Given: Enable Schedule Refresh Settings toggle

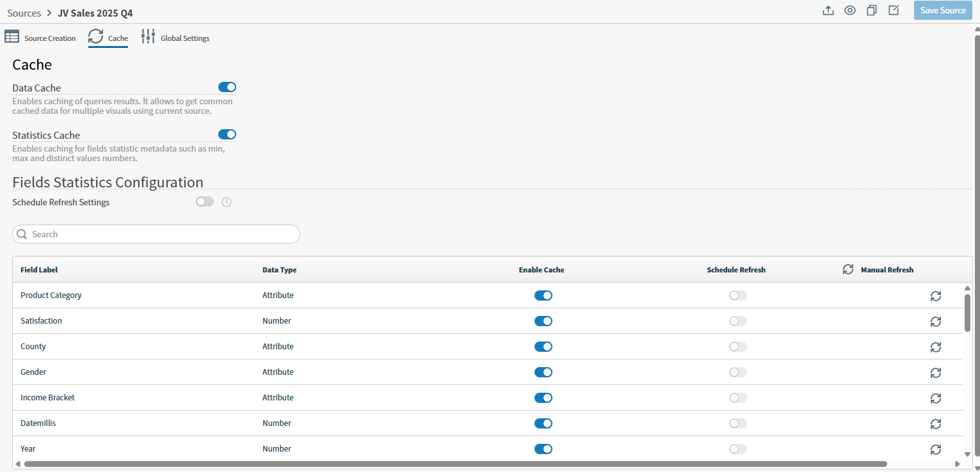Looking at the screenshot, I should [x=205, y=201].
